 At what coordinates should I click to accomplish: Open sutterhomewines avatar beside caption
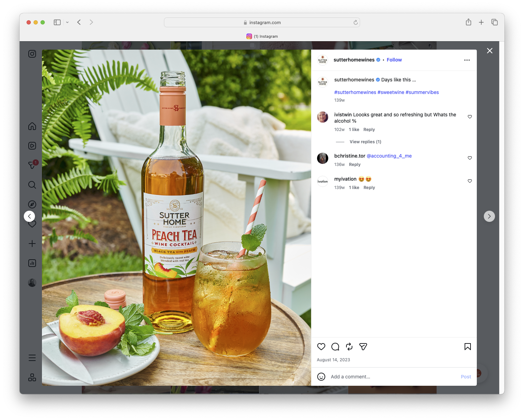click(323, 82)
